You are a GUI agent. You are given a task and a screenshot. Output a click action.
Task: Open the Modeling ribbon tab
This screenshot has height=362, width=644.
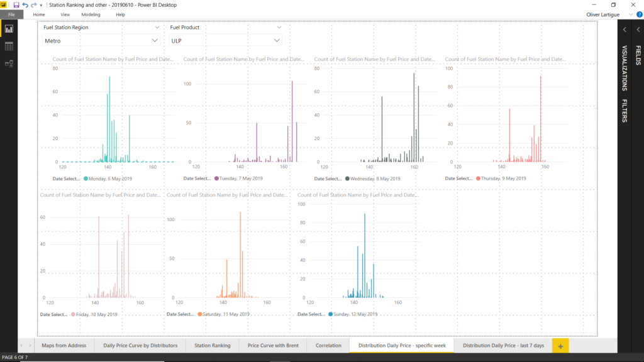click(91, 14)
